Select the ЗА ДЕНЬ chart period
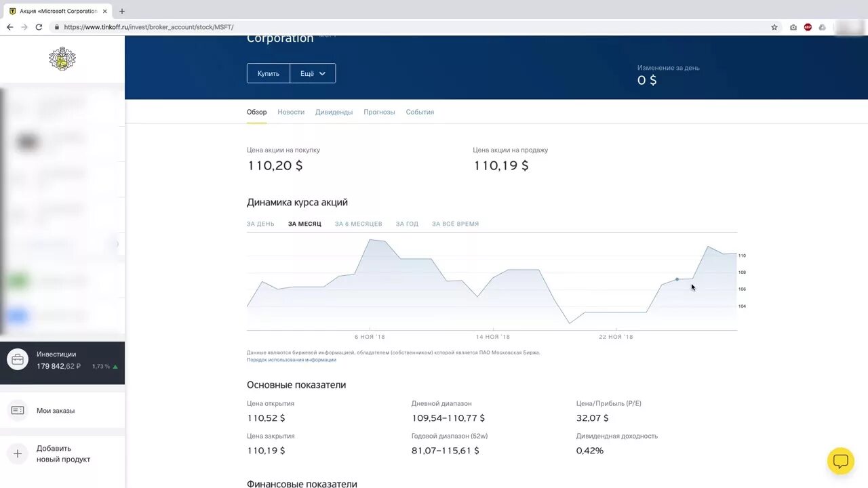 [x=260, y=224]
